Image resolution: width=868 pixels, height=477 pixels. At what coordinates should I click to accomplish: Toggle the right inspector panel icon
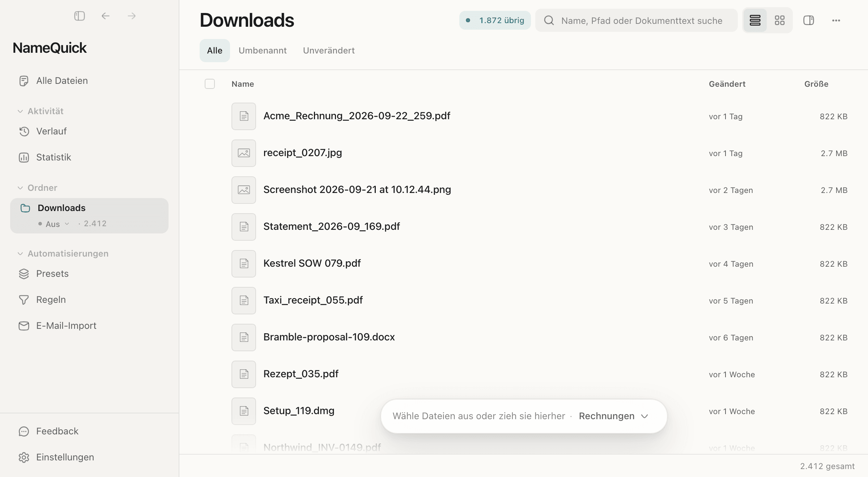point(809,20)
